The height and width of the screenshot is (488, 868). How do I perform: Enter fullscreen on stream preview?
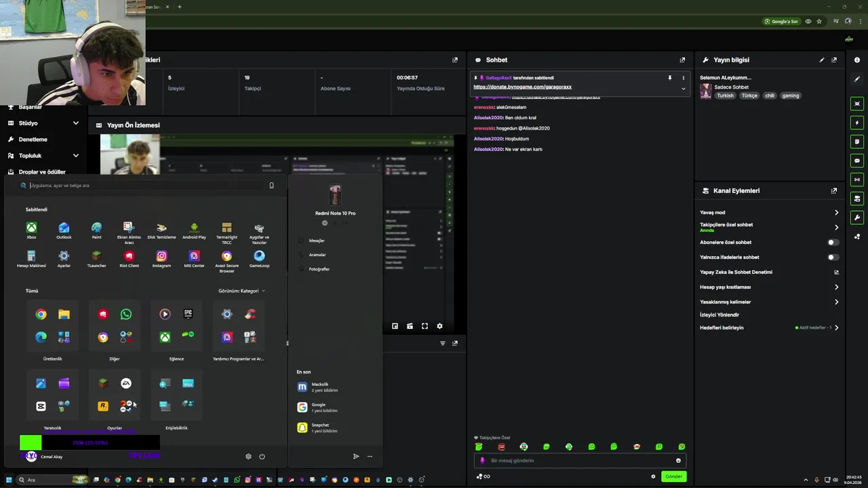click(425, 326)
